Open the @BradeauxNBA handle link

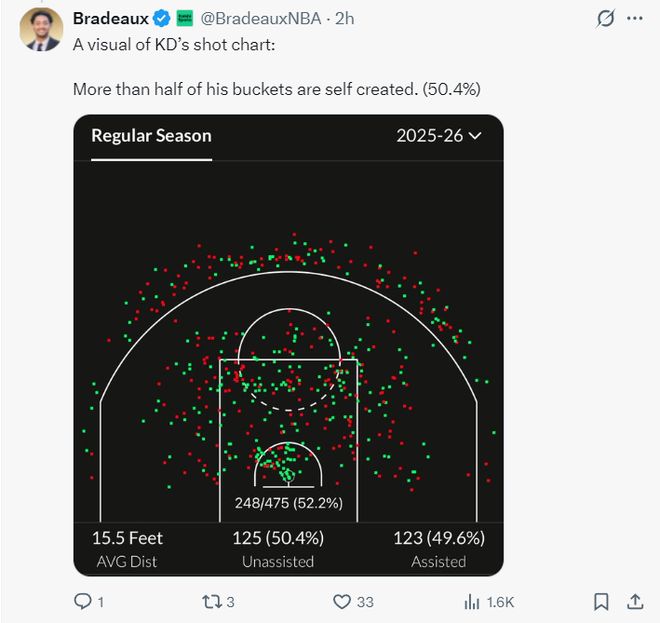pos(263,19)
